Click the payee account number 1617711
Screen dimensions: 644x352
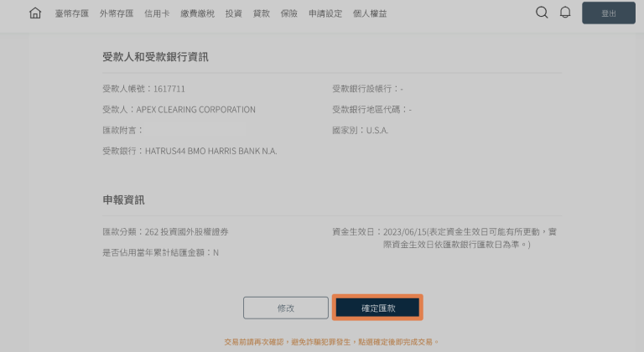[169, 88]
